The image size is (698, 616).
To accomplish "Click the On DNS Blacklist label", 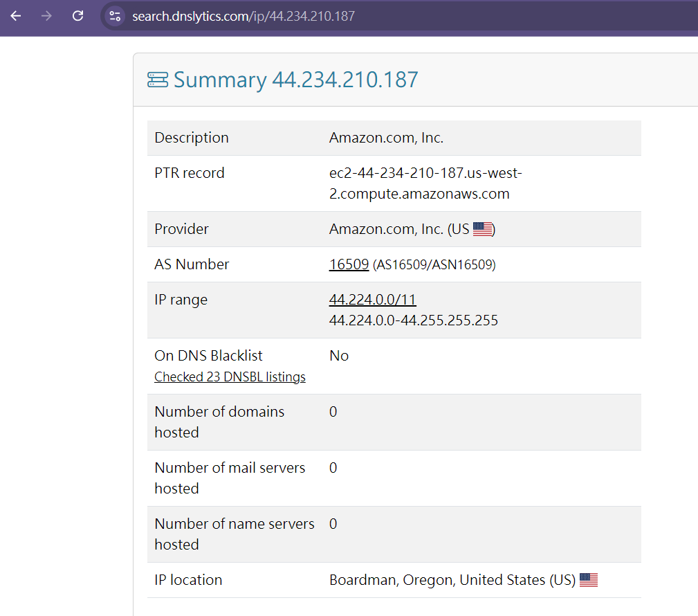I will pos(208,356).
